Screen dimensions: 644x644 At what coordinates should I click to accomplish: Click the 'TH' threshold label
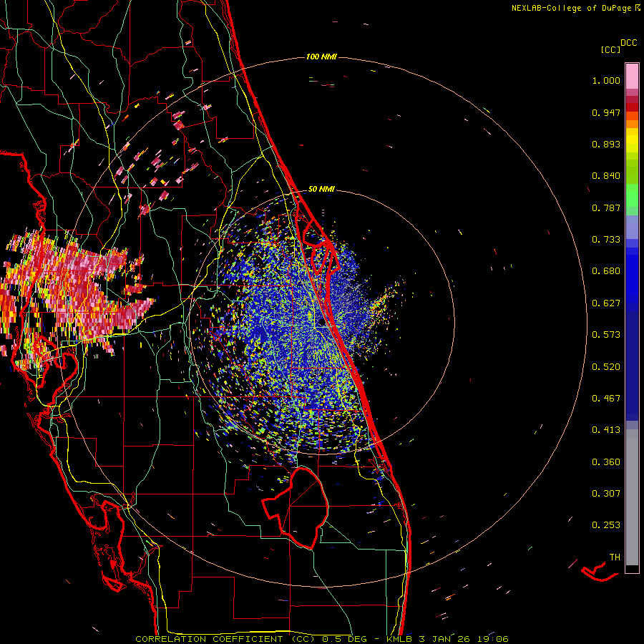click(615, 557)
